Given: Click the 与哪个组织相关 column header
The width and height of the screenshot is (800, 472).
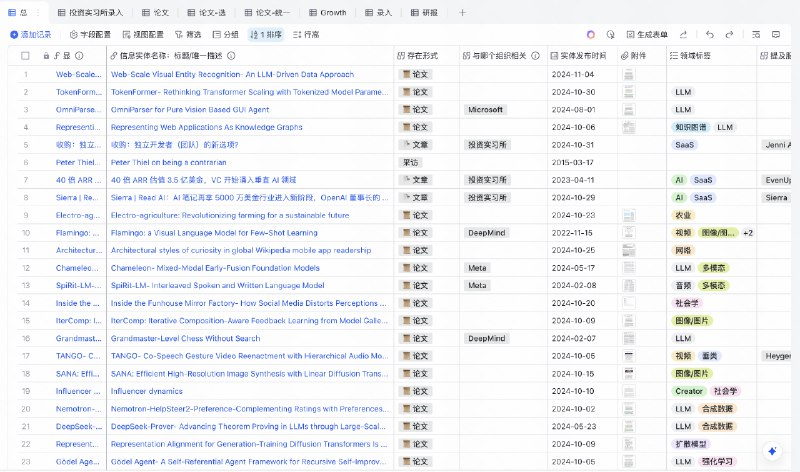Looking at the screenshot, I should (503, 56).
